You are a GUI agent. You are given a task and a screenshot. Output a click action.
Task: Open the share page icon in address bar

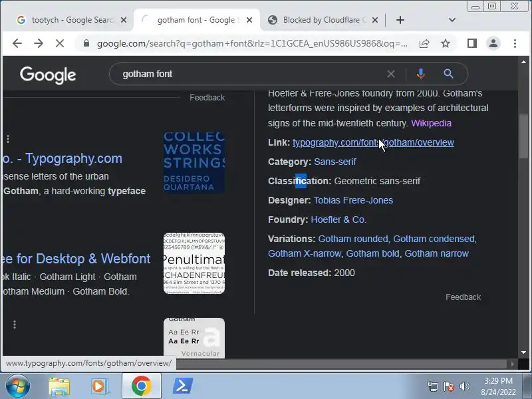[x=424, y=43]
